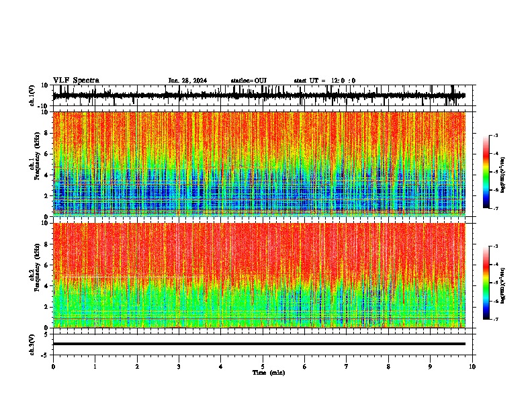The image size is (532, 411).
Task: Select the time-axis tick label "9"
Action: coord(430,367)
